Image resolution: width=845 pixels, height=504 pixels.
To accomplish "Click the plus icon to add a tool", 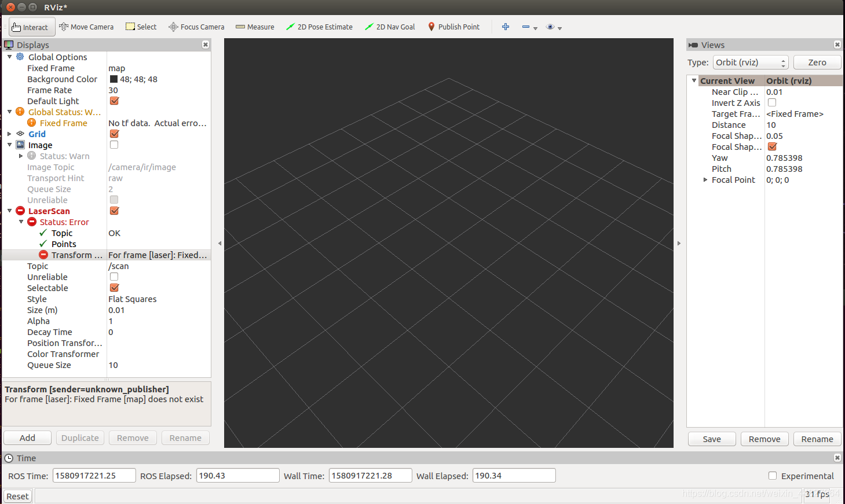I will pyautogui.click(x=505, y=27).
